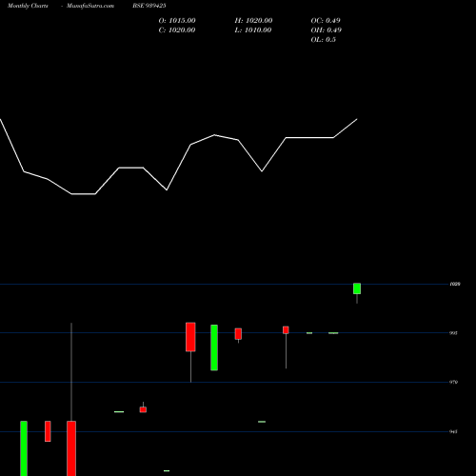Select the latest green candle at the 1020 gridline
The height and width of the screenshot is (476, 476).
click(x=357, y=288)
